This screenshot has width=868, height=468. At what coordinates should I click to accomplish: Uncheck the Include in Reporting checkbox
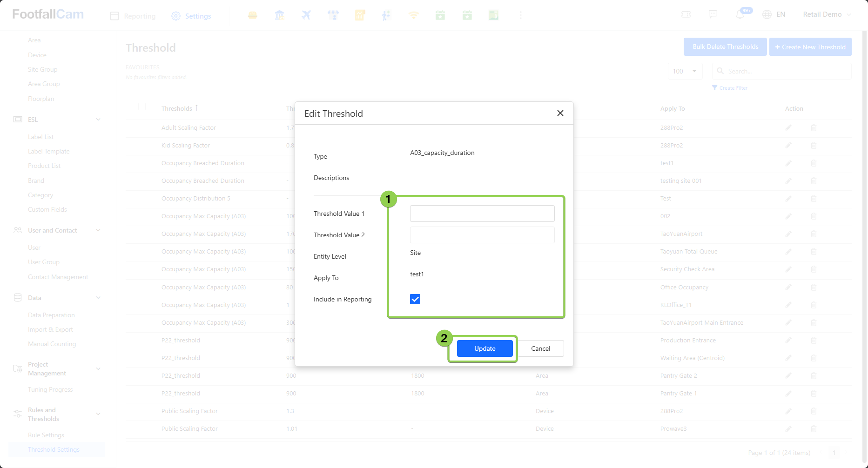[415, 299]
